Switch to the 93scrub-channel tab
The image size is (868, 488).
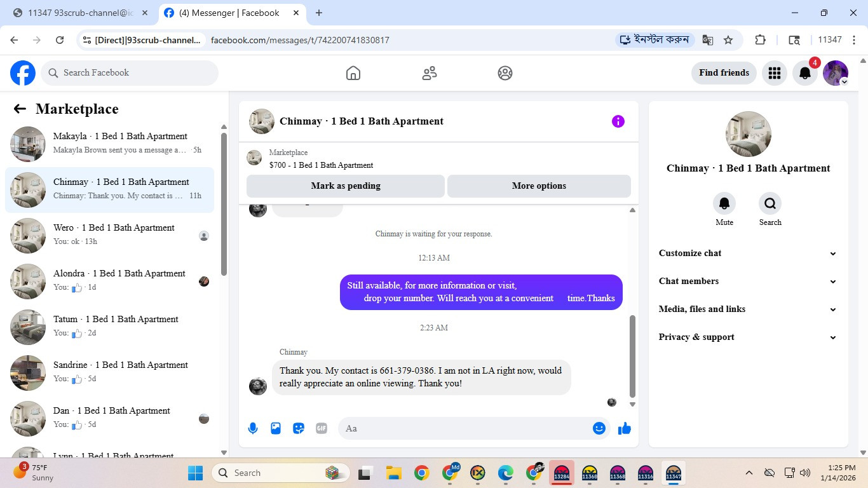(80, 13)
